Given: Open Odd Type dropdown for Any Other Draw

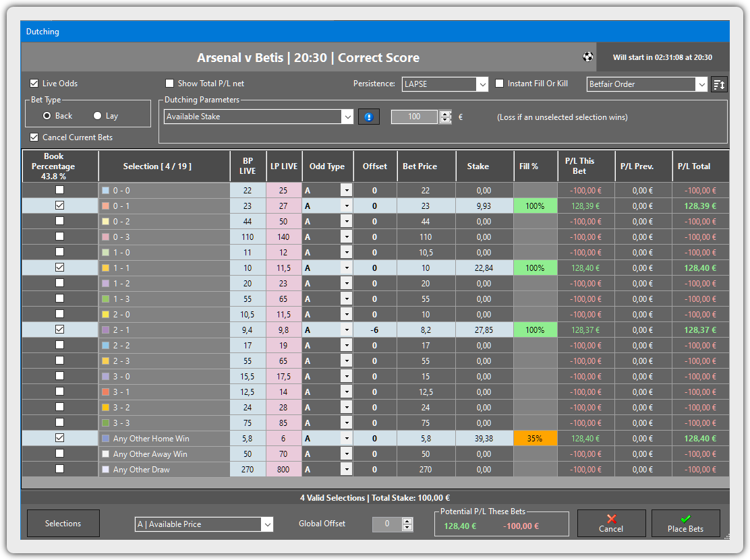Looking at the screenshot, I should tap(347, 469).
